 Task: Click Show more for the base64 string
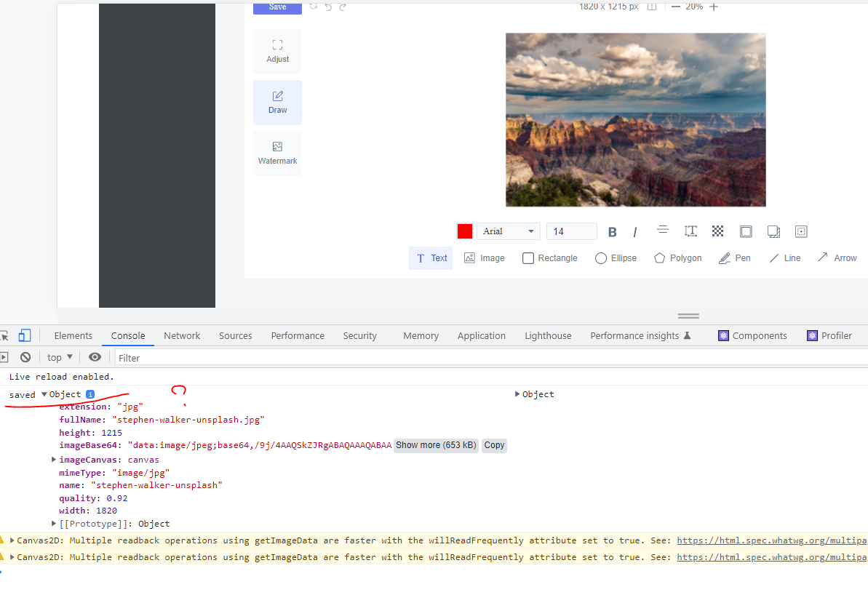436,445
